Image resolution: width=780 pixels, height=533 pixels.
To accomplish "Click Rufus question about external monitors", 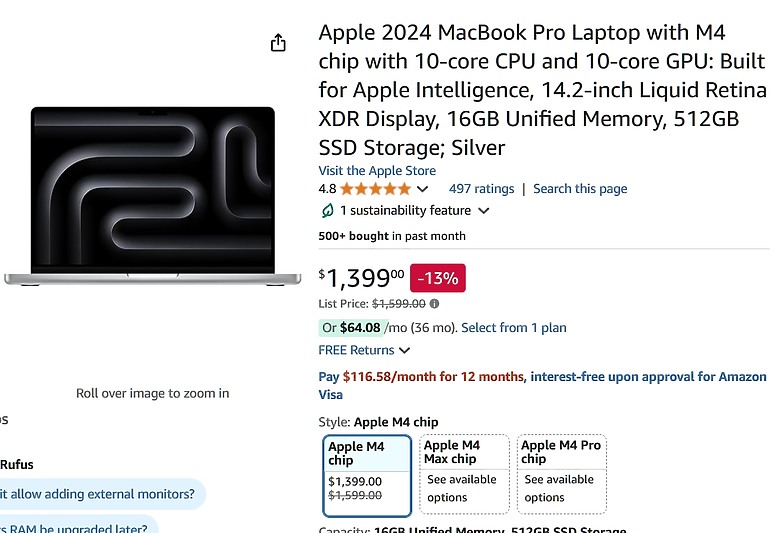I will pos(99,494).
